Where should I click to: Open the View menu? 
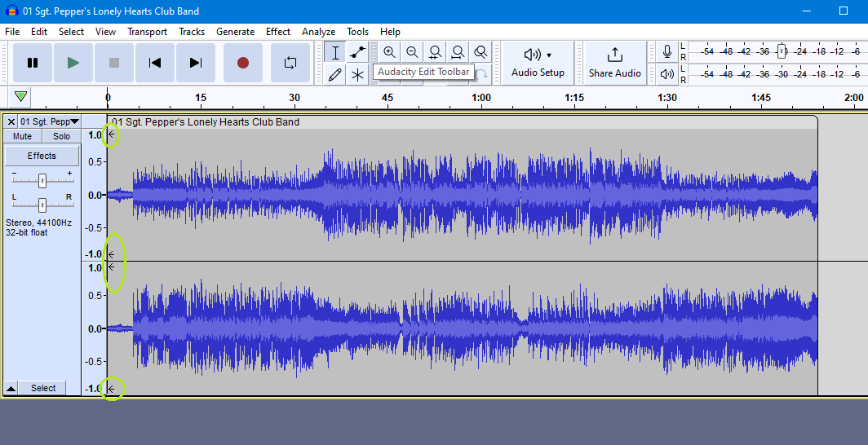[x=106, y=32]
